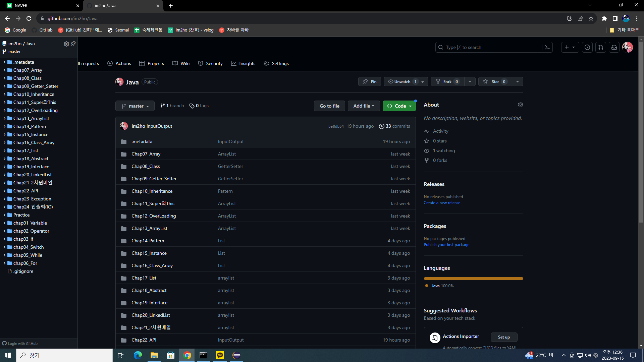Open the Wiki tab

tap(181, 64)
